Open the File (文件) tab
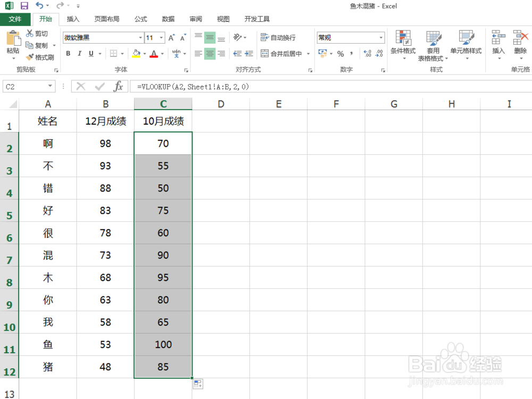 click(15, 19)
